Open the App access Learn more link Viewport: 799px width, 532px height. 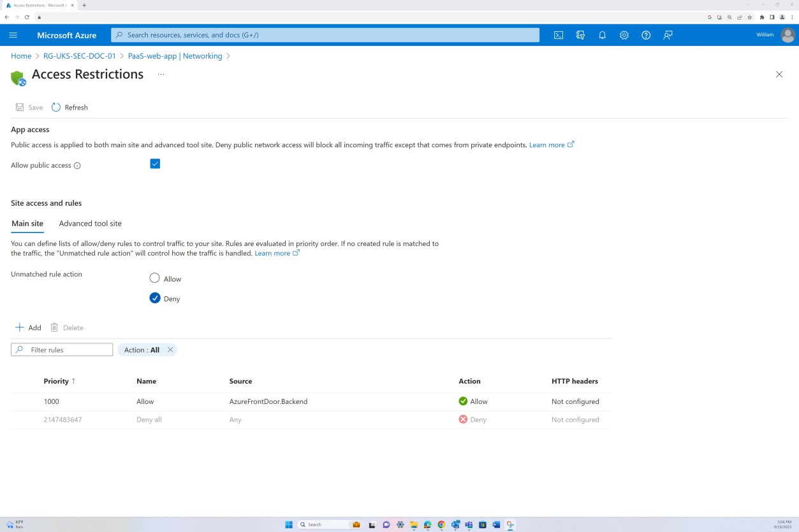pyautogui.click(x=547, y=145)
